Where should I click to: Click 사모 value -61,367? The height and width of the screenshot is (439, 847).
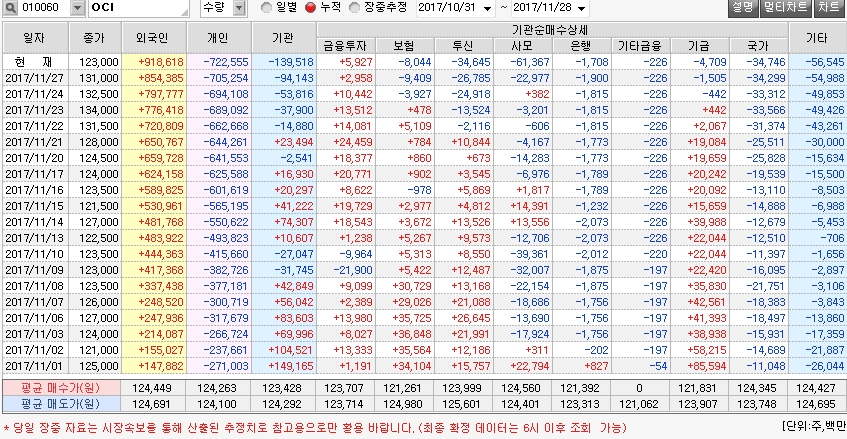(529, 62)
